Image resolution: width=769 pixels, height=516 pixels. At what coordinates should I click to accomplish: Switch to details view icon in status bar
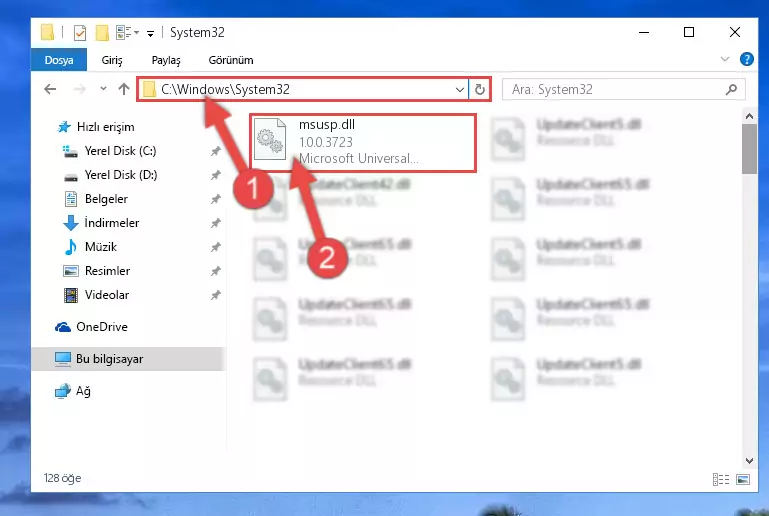point(720,479)
